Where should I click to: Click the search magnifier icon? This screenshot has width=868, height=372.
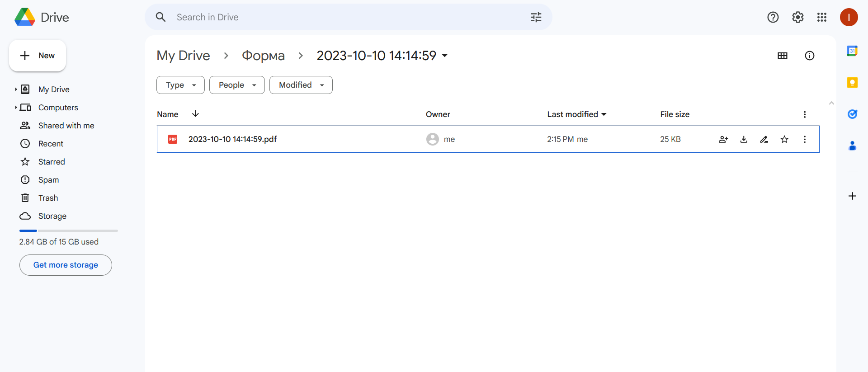[160, 17]
